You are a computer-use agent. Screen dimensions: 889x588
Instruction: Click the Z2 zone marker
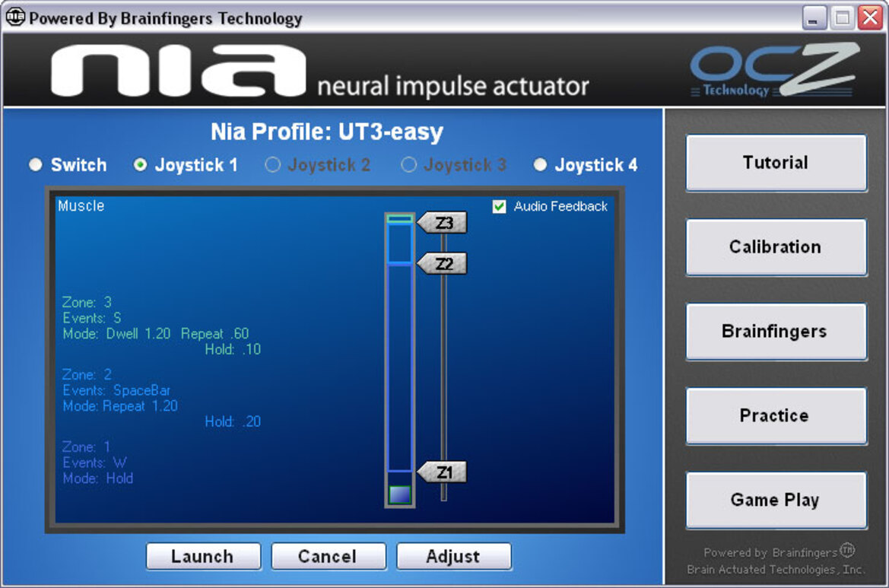pos(443,264)
